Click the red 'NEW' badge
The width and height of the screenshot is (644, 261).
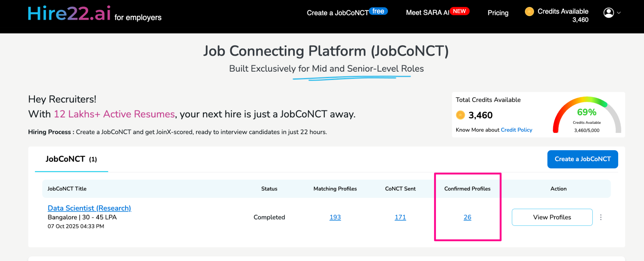(459, 11)
